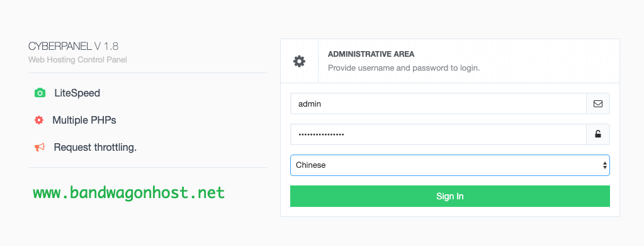The image size is (644, 246).
Task: Click the Web Hosting Control Panel subtitle
Action: [x=77, y=60]
